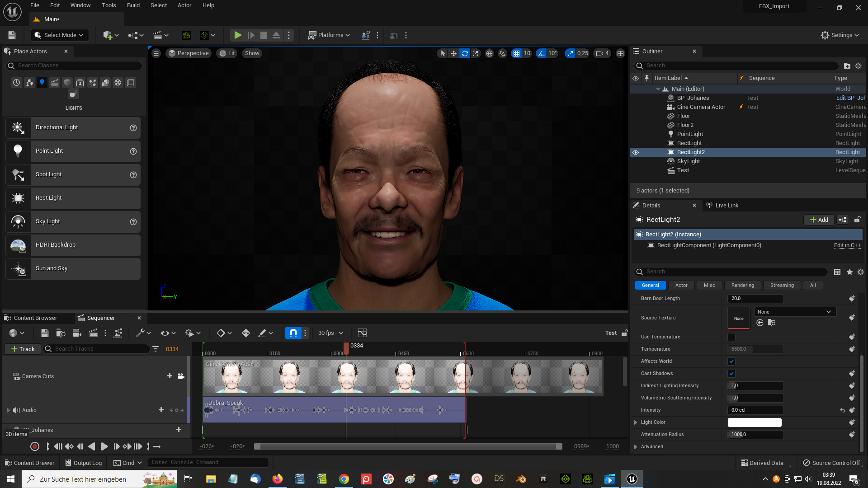This screenshot has height=488, width=868.
Task: Toggle viewport rotation snapping
Action: point(541,53)
